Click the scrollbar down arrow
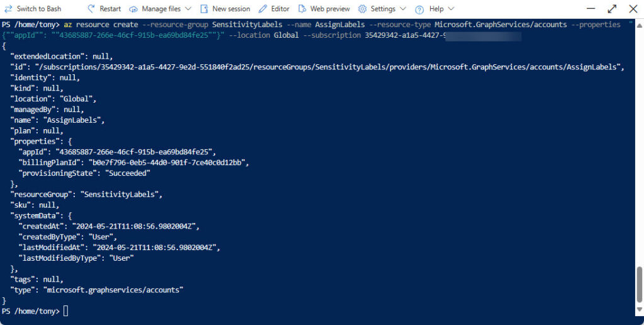This screenshot has width=644, height=325. pos(639,309)
